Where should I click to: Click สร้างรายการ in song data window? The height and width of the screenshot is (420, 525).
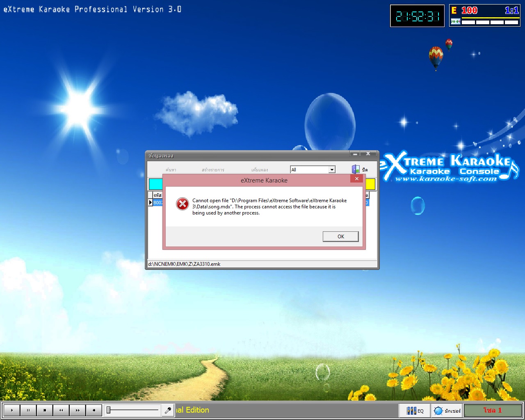pyautogui.click(x=213, y=170)
